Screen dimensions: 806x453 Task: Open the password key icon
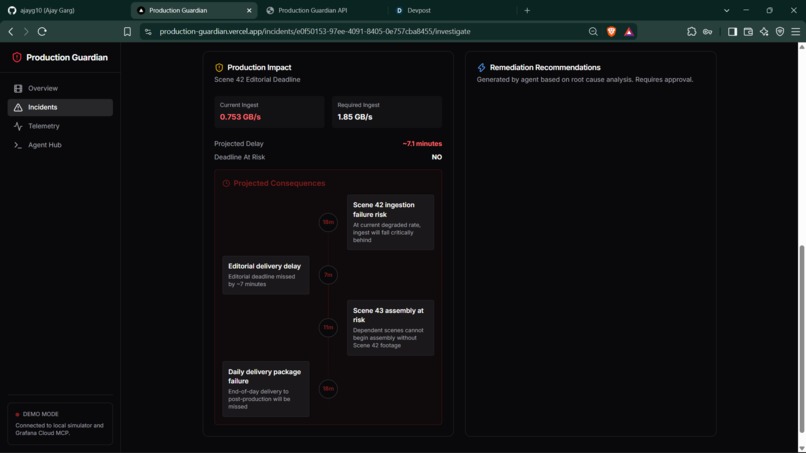708,32
